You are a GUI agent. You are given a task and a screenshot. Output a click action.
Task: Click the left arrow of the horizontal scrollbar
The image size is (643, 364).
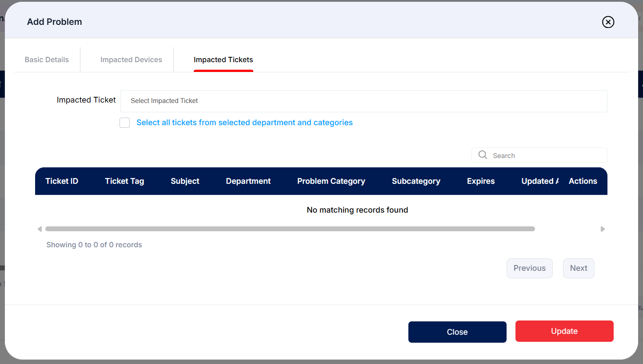point(40,229)
